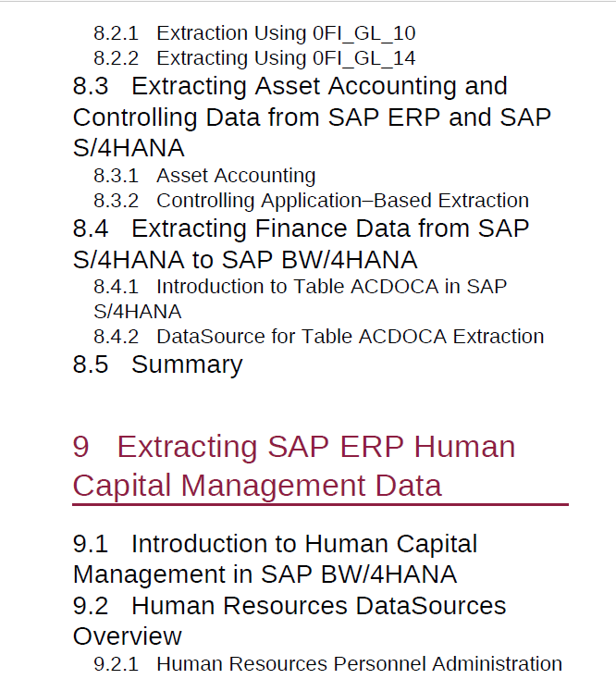This screenshot has height=679, width=616.
Task: Click the chapter number 9
Action: 81,447
